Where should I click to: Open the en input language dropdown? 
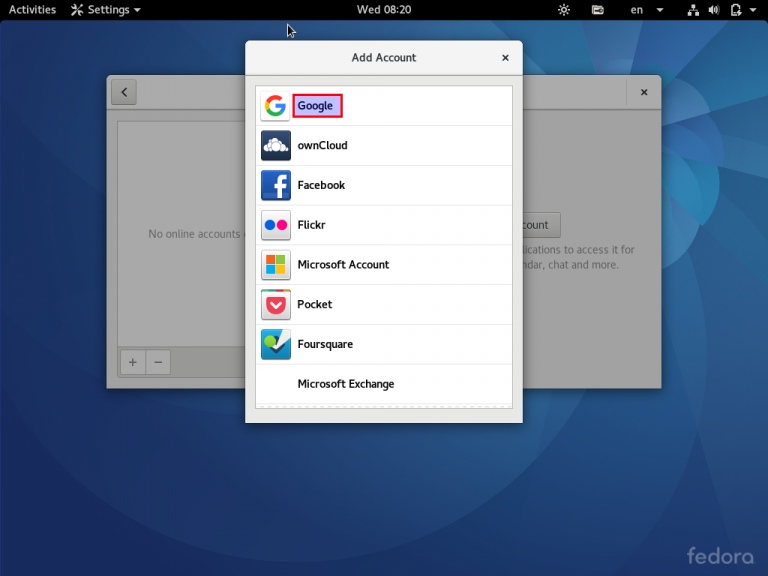pos(647,10)
